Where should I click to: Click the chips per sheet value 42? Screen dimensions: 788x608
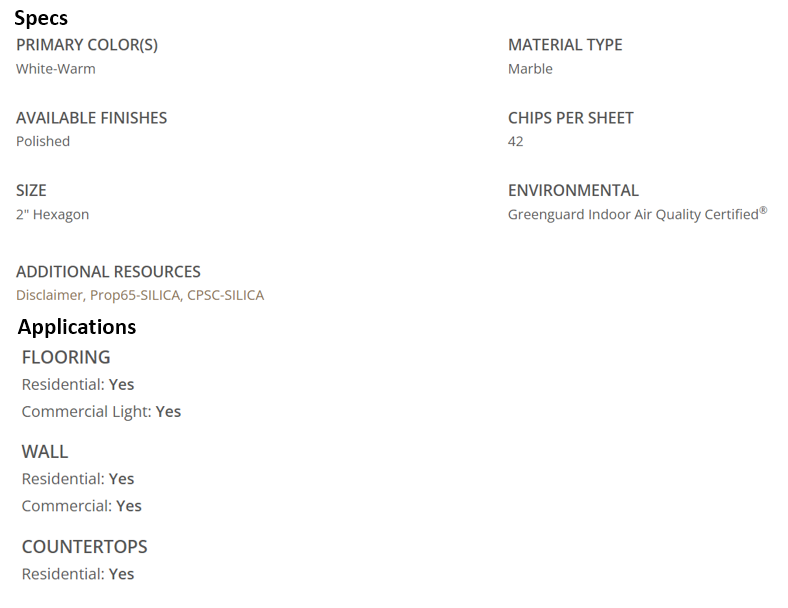516,141
